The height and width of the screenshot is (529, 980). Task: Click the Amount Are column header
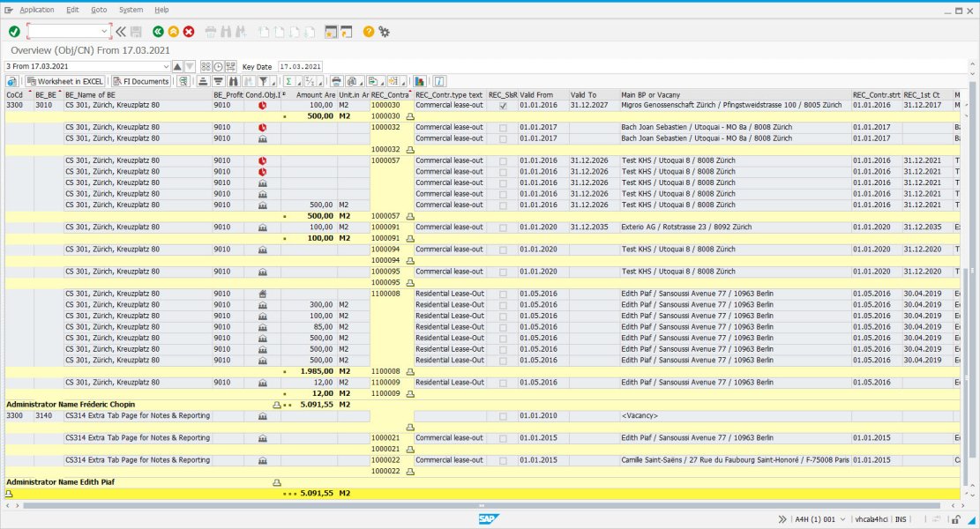click(x=310, y=95)
